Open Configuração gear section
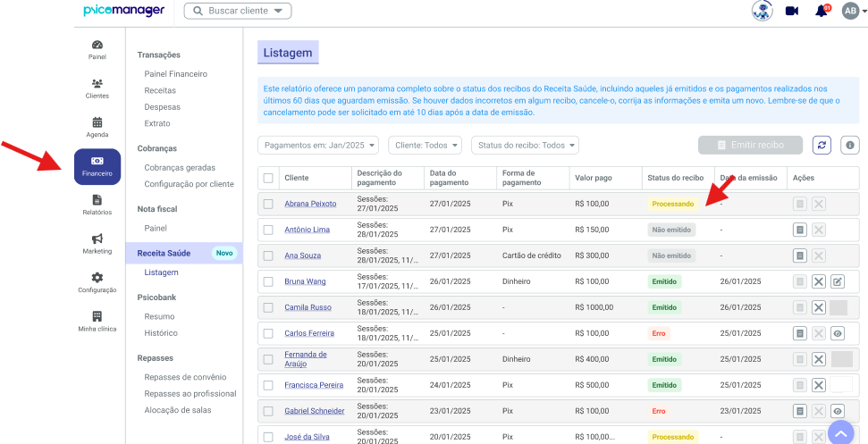This screenshot has height=444, width=868. pyautogui.click(x=97, y=282)
